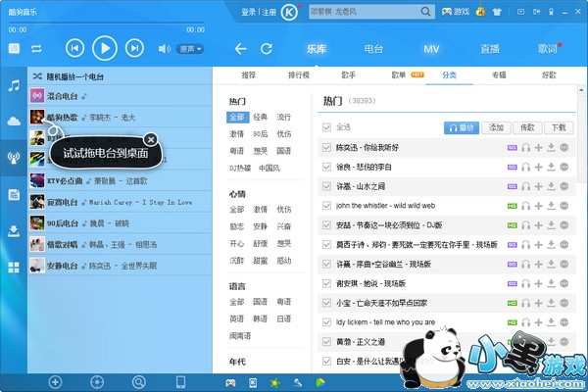Go to the previous track
This screenshot has width=588, height=392.
pyautogui.click(x=73, y=47)
